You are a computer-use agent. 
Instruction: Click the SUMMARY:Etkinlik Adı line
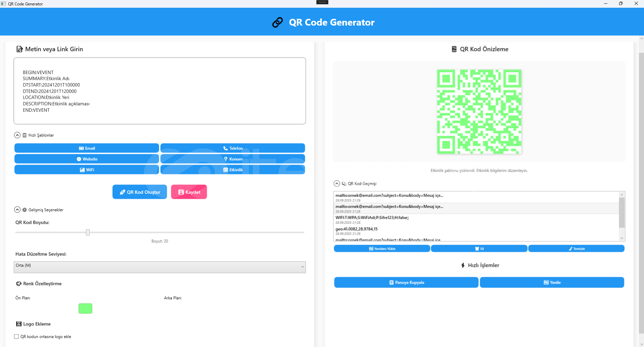click(x=46, y=78)
